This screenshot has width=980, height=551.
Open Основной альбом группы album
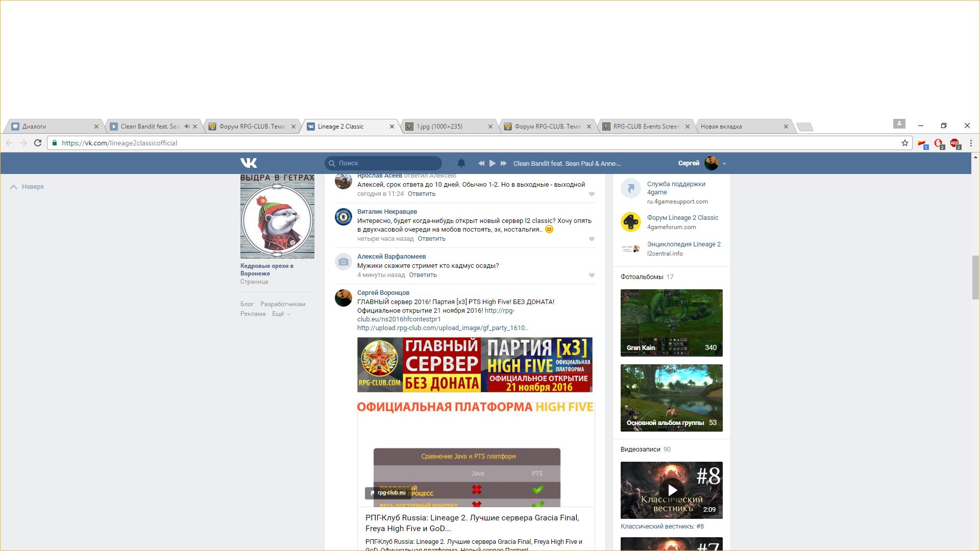click(672, 398)
